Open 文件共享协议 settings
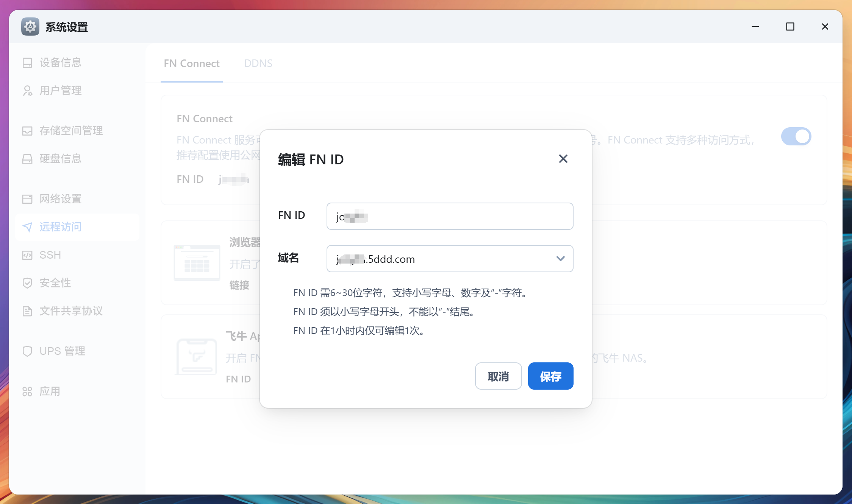The width and height of the screenshot is (852, 504). [x=70, y=311]
